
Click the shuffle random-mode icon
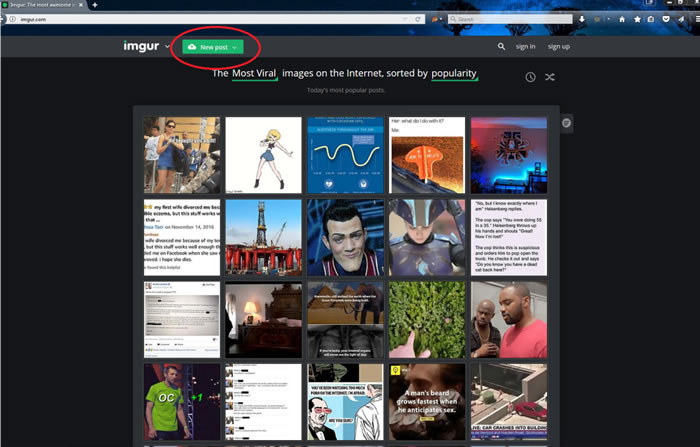click(x=550, y=77)
